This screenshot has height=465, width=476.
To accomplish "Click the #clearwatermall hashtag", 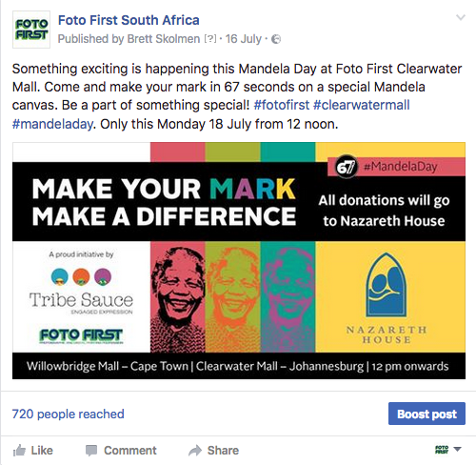I will pos(362,105).
